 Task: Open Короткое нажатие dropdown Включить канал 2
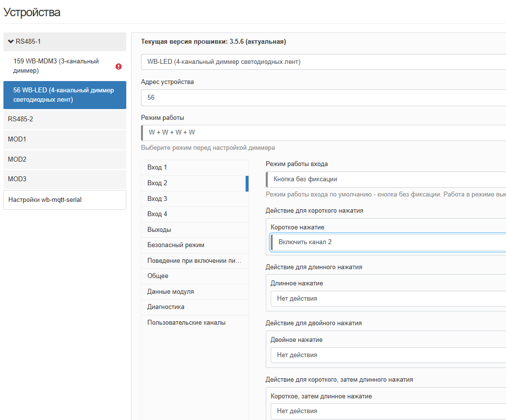click(388, 242)
